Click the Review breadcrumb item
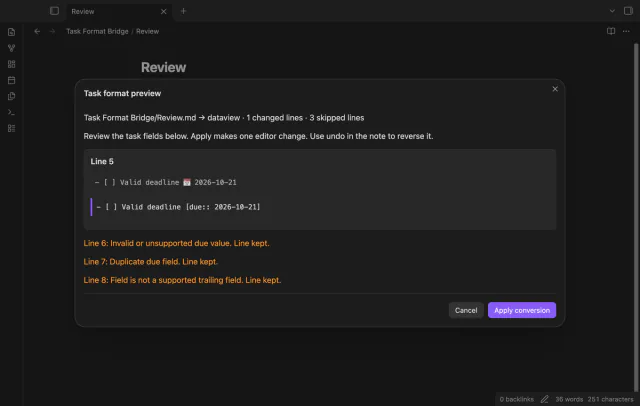 coord(147,31)
